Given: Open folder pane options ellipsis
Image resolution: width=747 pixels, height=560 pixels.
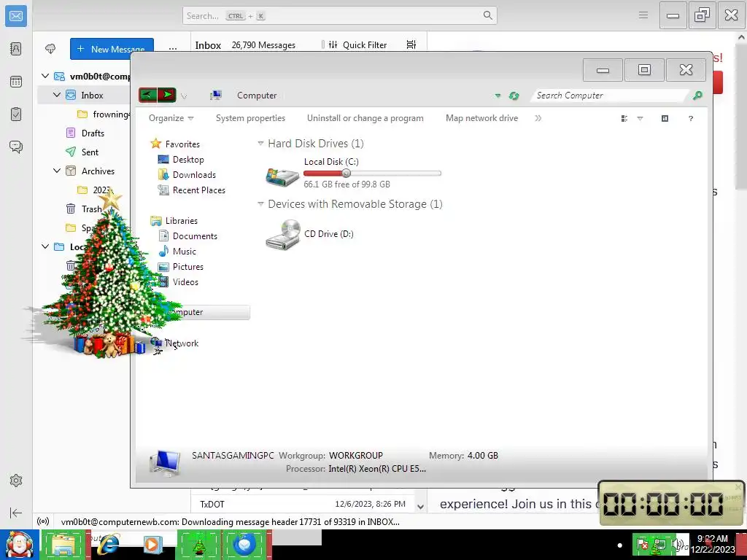Looking at the screenshot, I should click(x=172, y=49).
